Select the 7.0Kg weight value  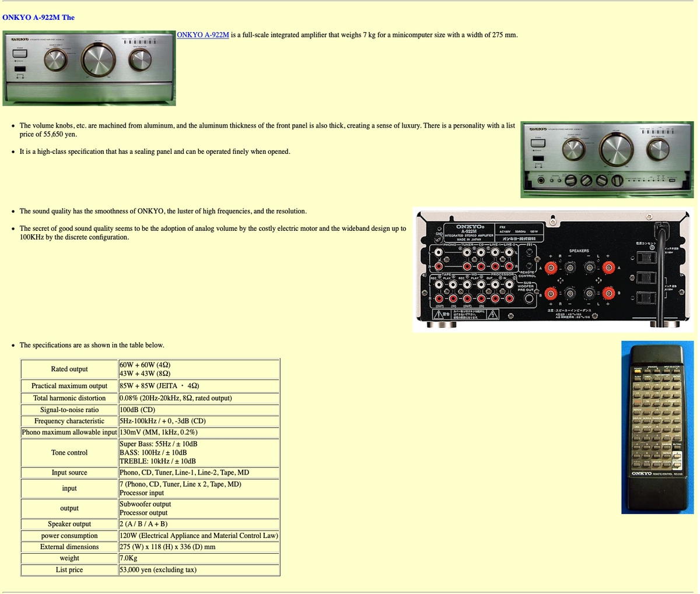point(128,558)
